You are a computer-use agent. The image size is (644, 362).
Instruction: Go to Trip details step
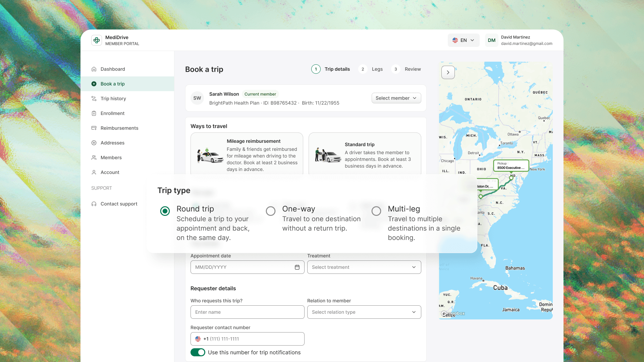[331, 69]
